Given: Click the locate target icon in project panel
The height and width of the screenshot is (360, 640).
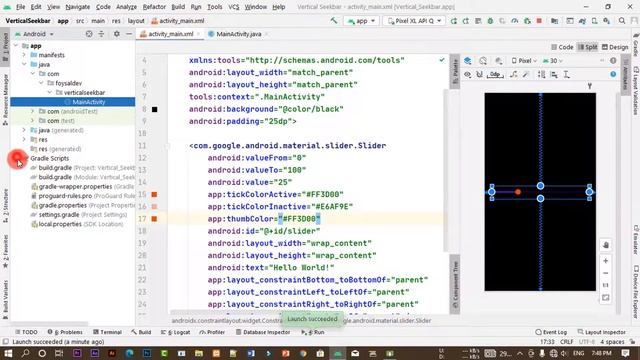Looking at the screenshot, I should point(89,34).
